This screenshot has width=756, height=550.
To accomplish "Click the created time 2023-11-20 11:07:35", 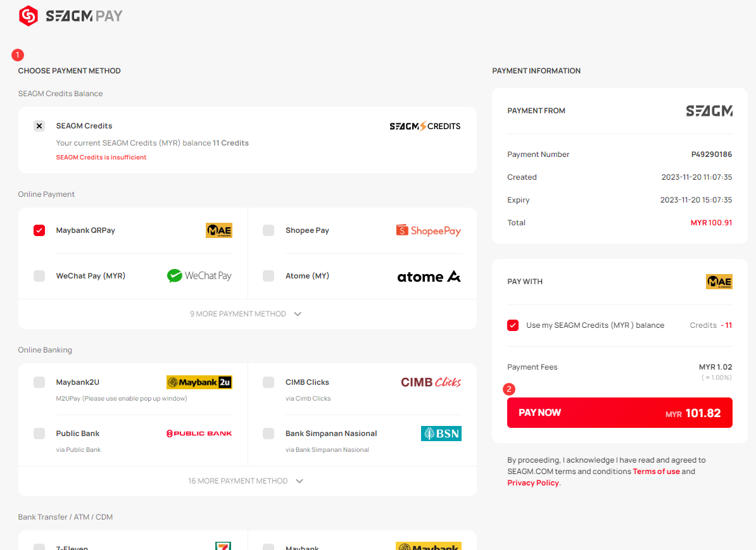I will (696, 177).
